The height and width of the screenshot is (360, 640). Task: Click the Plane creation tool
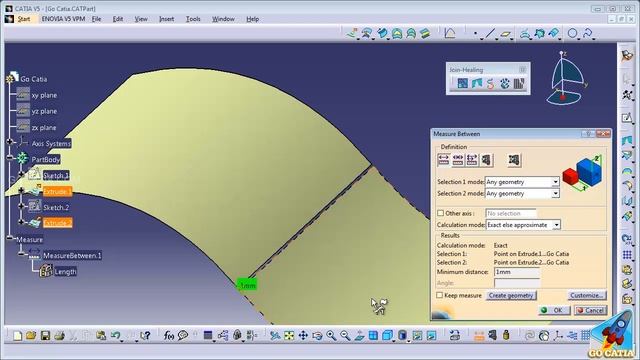point(506,33)
